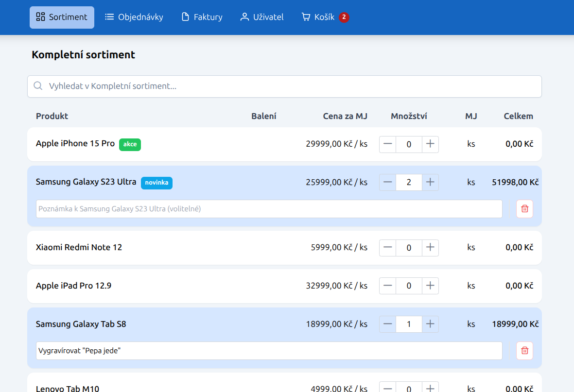This screenshot has height=392, width=574.
Task: Click the search magnifier icon
Action: (38, 86)
